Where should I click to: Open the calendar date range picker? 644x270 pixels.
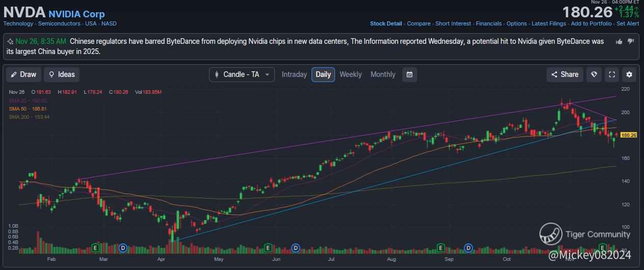coord(409,74)
